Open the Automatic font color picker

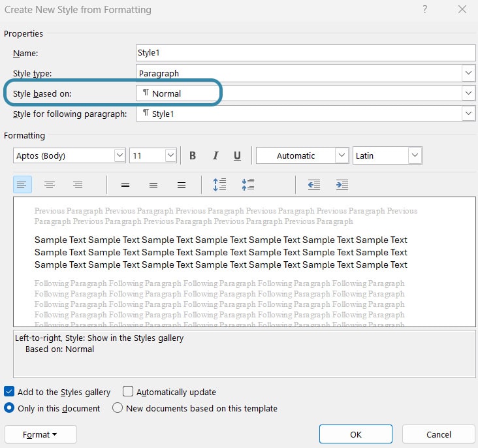(342, 155)
